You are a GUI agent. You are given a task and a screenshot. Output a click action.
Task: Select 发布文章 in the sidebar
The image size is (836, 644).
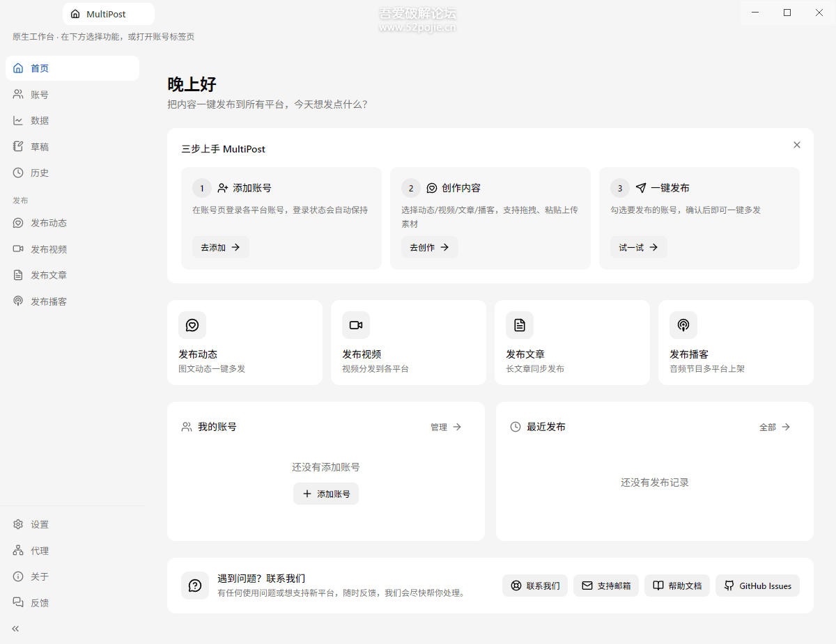tap(72, 275)
